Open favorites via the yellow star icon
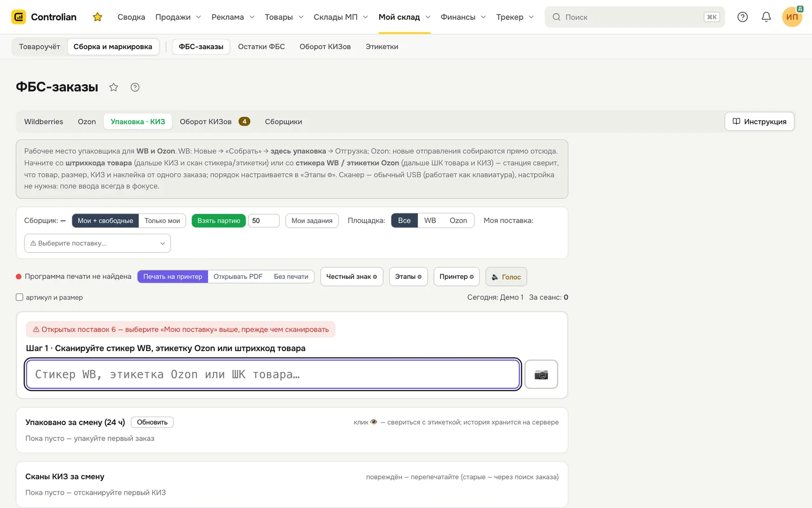The height and width of the screenshot is (508, 812). click(x=97, y=17)
